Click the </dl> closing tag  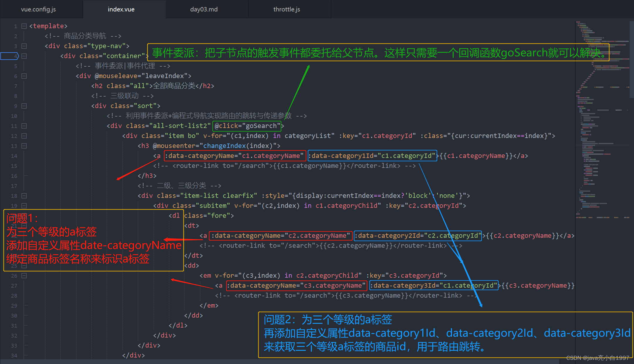(x=178, y=326)
